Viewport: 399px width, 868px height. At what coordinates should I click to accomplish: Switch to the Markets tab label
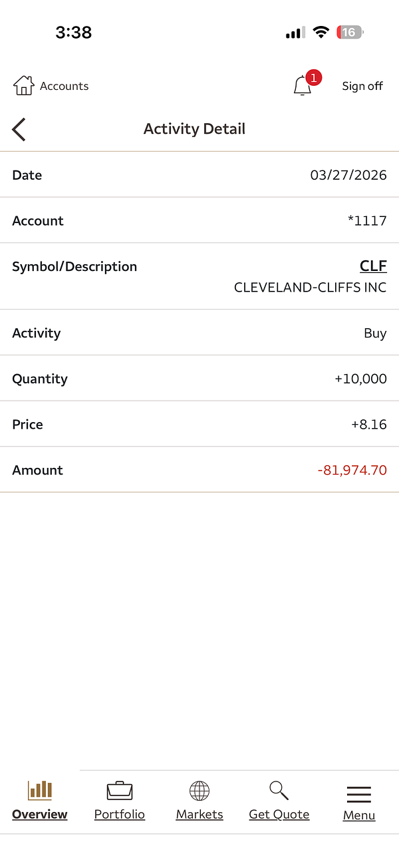click(199, 815)
